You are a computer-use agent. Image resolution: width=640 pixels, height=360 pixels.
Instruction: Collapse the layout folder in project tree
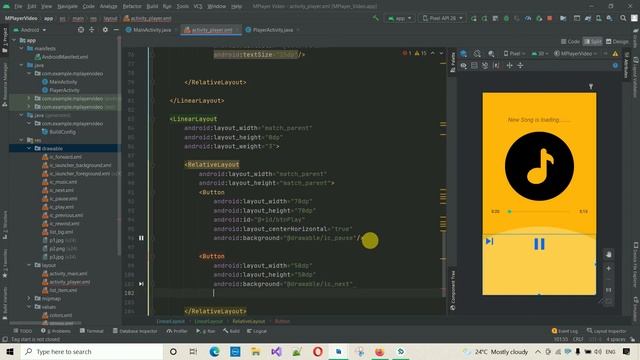tap(29, 265)
